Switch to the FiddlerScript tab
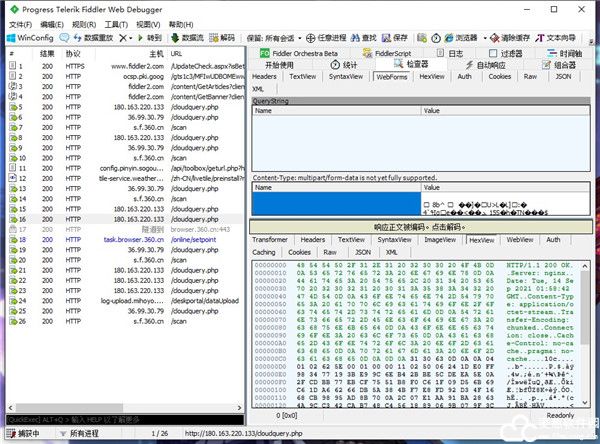 (x=387, y=53)
